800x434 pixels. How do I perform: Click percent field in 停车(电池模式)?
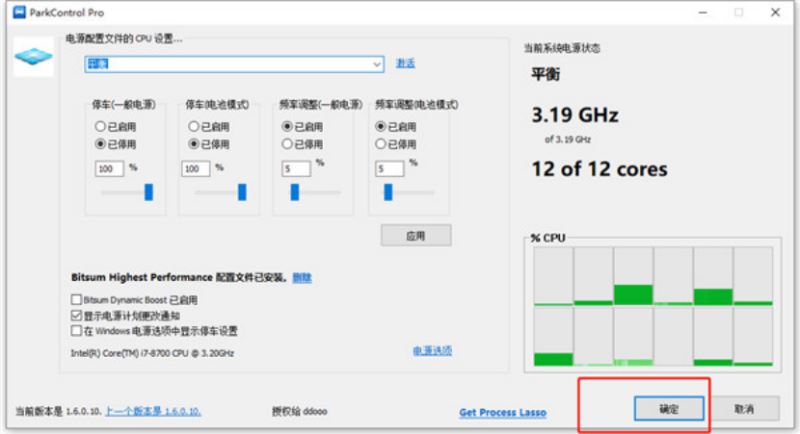(196, 169)
